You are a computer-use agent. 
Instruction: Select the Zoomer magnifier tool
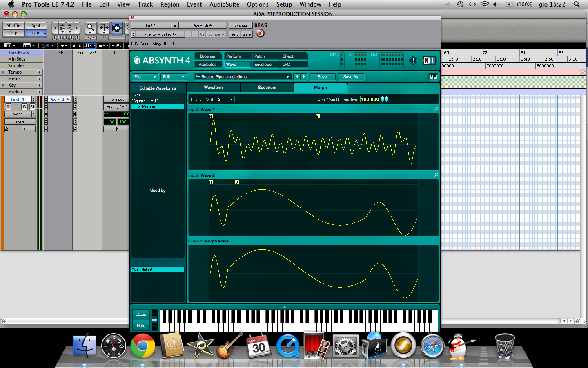(91, 28)
